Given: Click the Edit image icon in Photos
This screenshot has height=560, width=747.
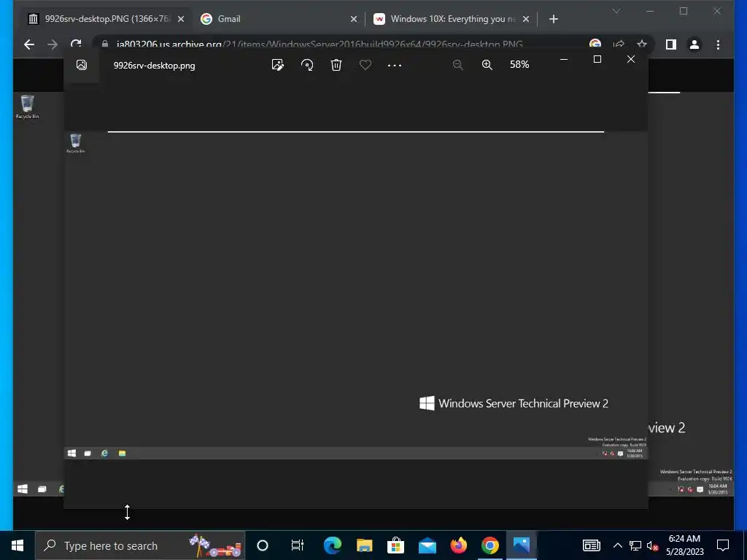Looking at the screenshot, I should [277, 65].
